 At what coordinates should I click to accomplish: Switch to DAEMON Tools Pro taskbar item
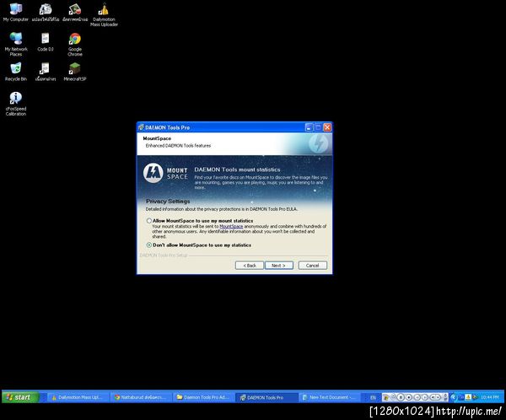266,397
